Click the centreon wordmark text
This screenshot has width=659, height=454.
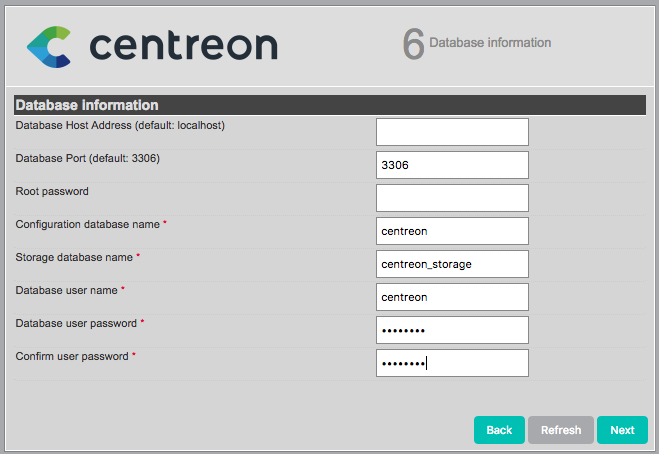(x=183, y=45)
